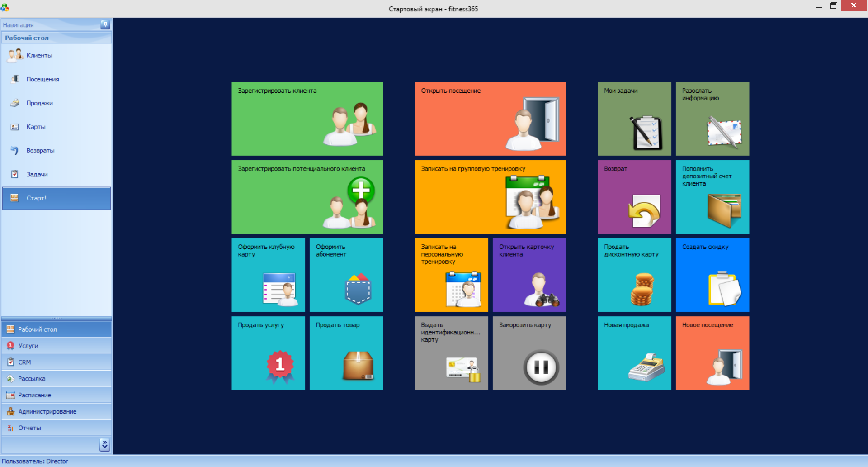The width and height of the screenshot is (868, 467).
Task: Switch to the Услуги navigation group
Action: click(57, 346)
